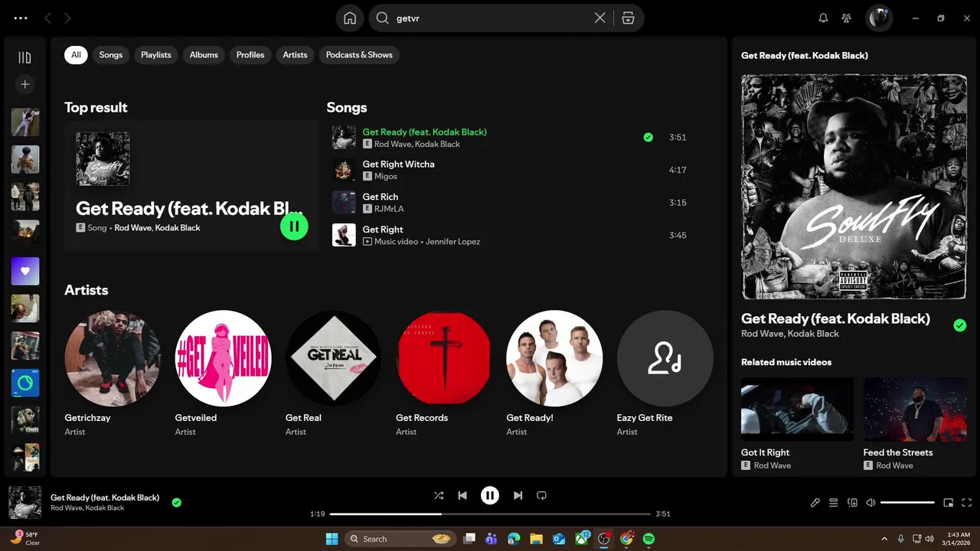
Task: Create a playlist with plus icon
Action: [24, 84]
